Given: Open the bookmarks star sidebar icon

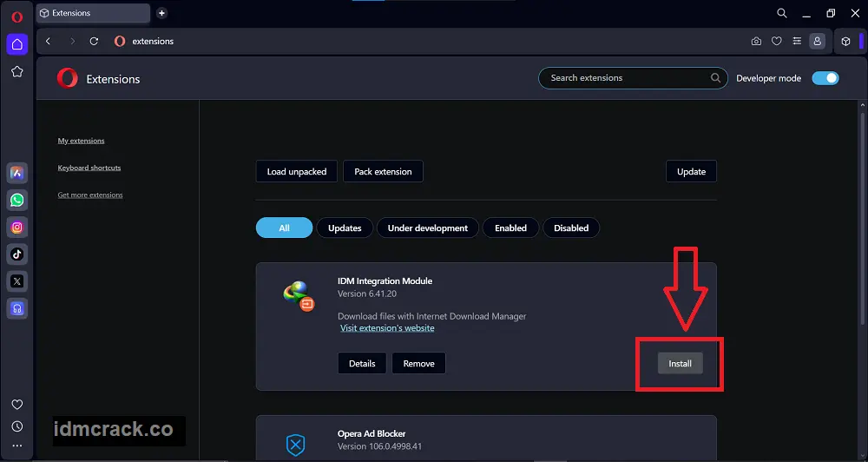Looking at the screenshot, I should (x=17, y=71).
